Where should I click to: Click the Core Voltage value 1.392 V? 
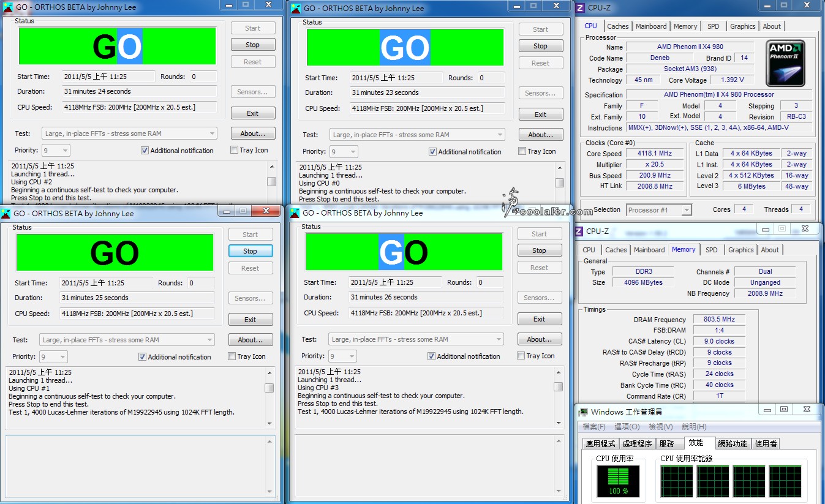coord(732,80)
